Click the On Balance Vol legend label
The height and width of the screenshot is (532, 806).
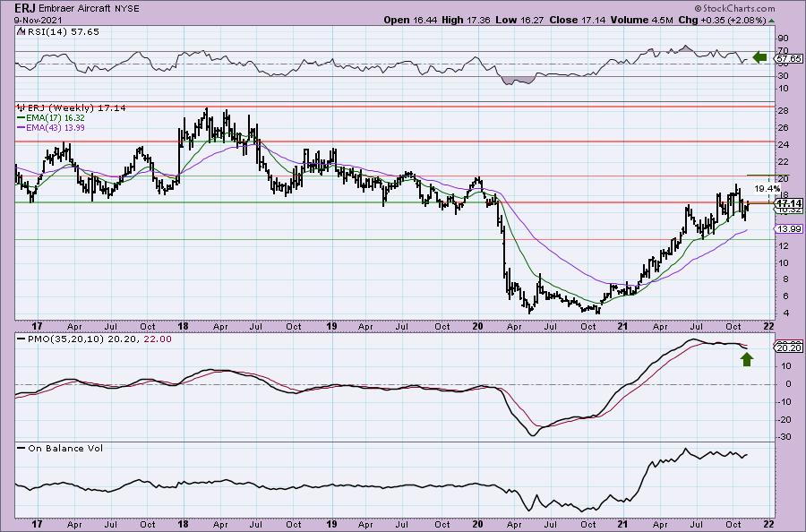pyautogui.click(x=65, y=448)
